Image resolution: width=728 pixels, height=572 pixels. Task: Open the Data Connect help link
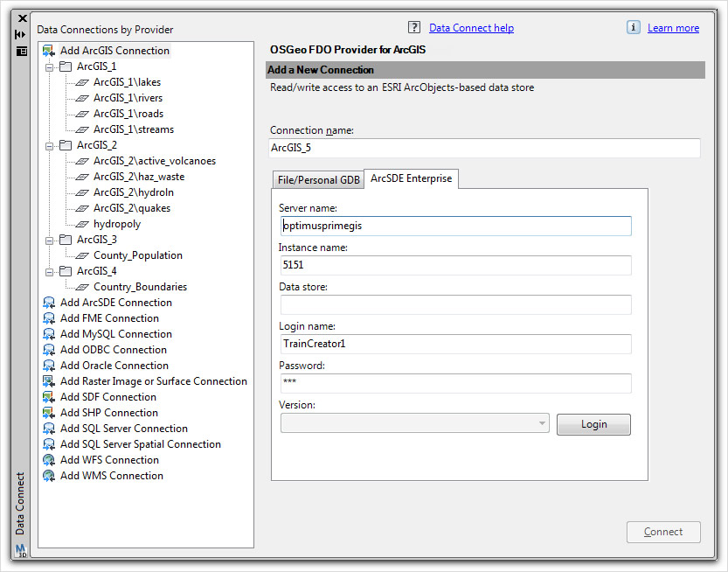[x=471, y=28]
